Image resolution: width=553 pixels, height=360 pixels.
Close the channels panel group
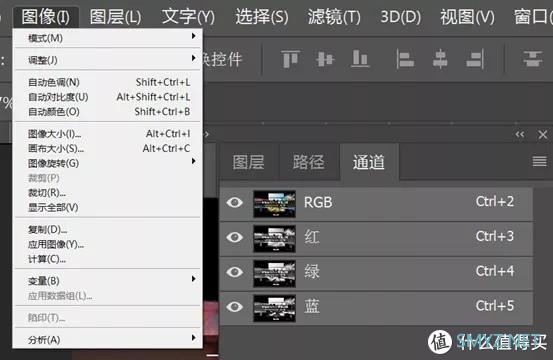pyautogui.click(x=543, y=134)
